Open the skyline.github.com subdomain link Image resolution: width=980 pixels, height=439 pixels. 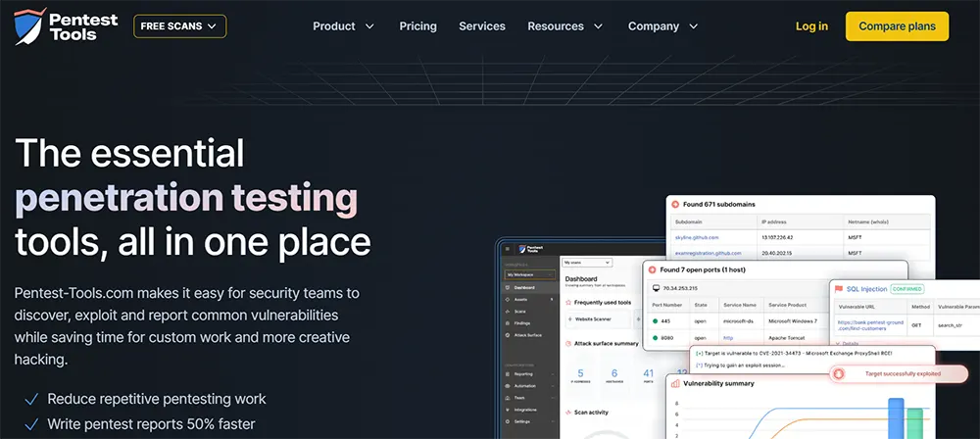pos(697,238)
